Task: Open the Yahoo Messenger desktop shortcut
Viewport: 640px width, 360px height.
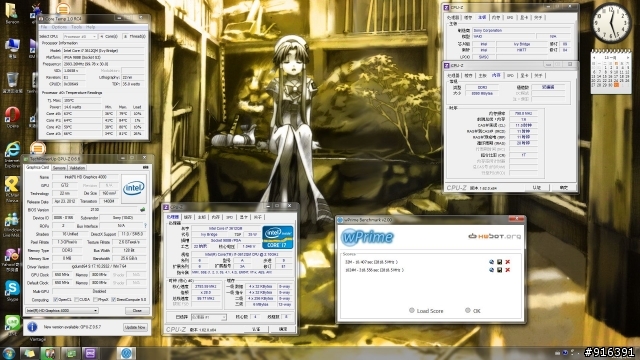Action: point(12,255)
